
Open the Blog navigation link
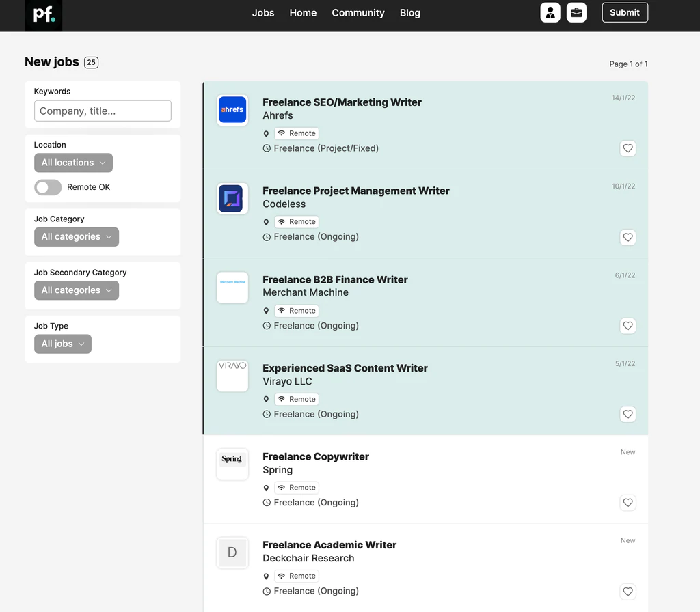pyautogui.click(x=410, y=13)
